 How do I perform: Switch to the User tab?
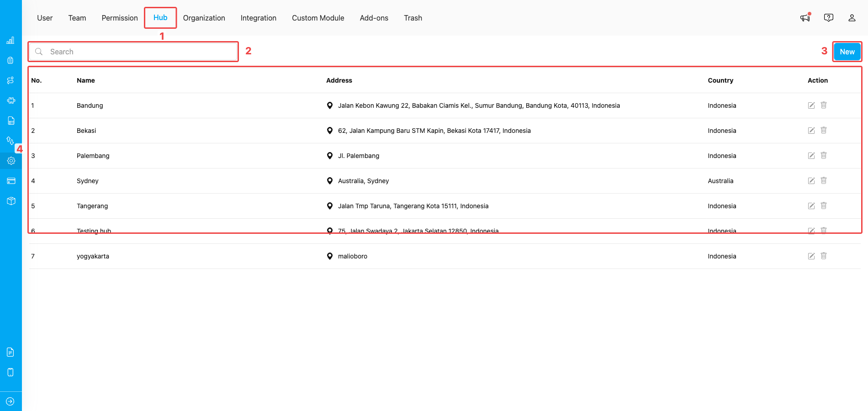tap(45, 18)
